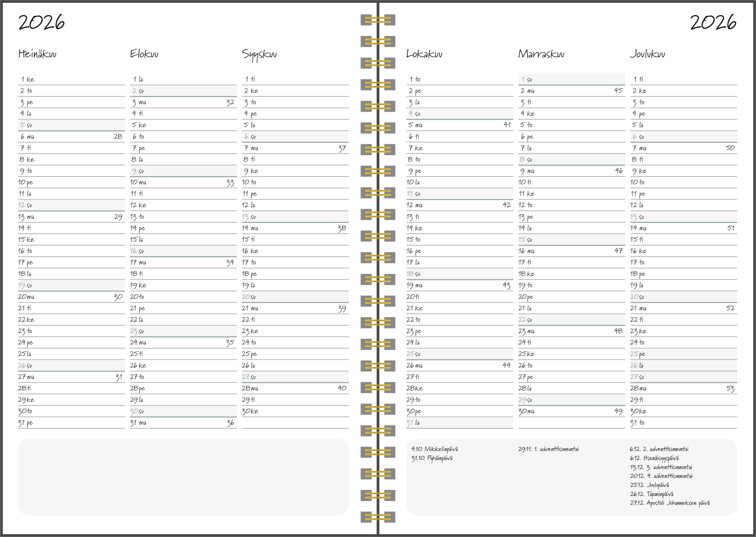Viewport: 756px width, 537px height.
Task: Click week number 45 in Marraskuu
Action: 618,91
